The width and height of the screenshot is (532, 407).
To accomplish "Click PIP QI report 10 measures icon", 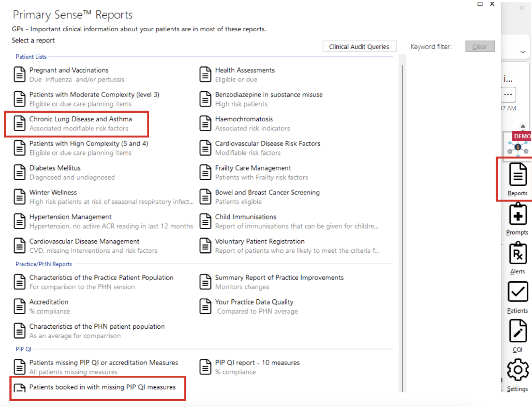I will click(x=205, y=367).
